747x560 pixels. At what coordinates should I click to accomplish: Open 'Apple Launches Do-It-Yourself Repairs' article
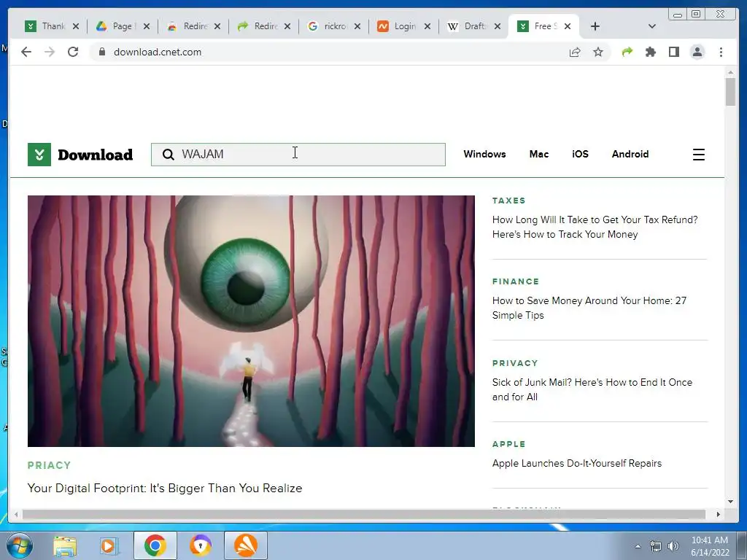[577, 463]
